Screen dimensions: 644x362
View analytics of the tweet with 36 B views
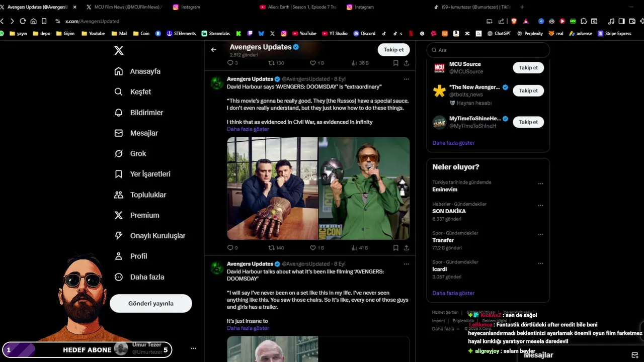(360, 63)
